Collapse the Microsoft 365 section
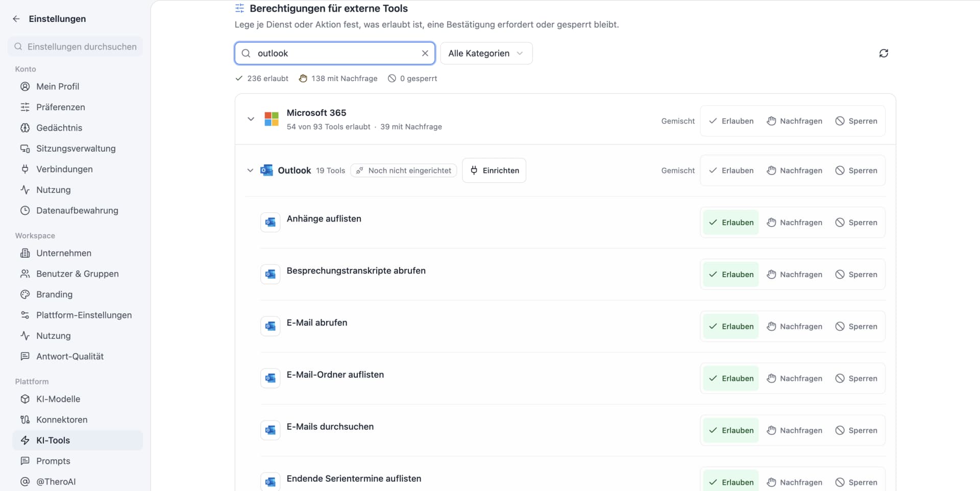 (x=251, y=119)
